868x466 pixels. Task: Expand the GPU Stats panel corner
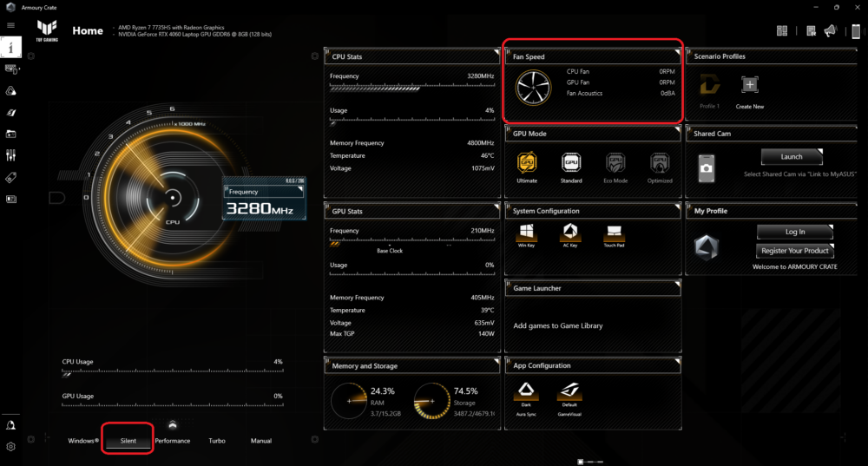click(496, 207)
